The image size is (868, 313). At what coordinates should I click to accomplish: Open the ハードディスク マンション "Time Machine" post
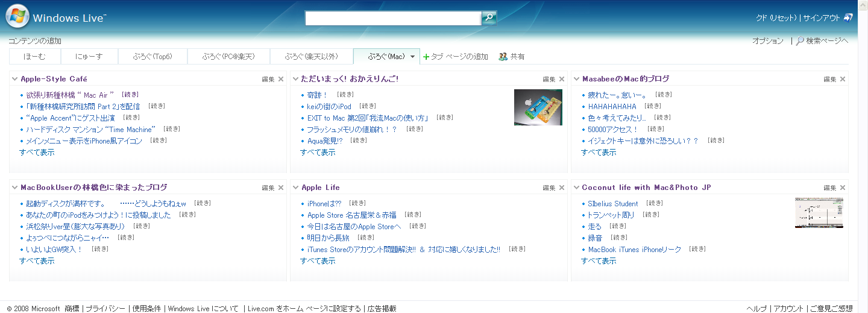coord(90,130)
